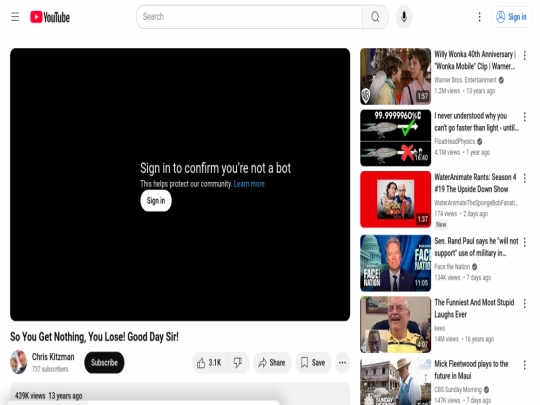Click the video title 'So You Get Nothing'

click(x=94, y=336)
